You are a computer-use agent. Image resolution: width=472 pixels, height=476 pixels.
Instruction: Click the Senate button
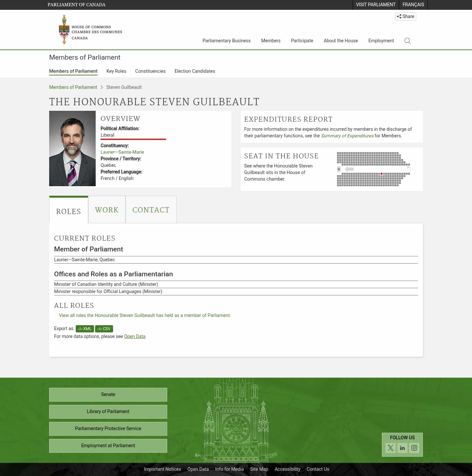click(108, 394)
